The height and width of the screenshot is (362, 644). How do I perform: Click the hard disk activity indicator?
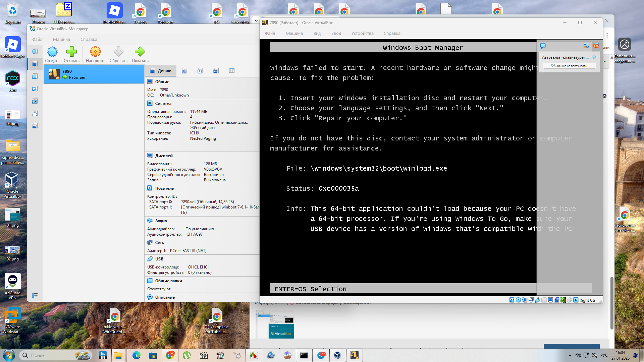512,300
